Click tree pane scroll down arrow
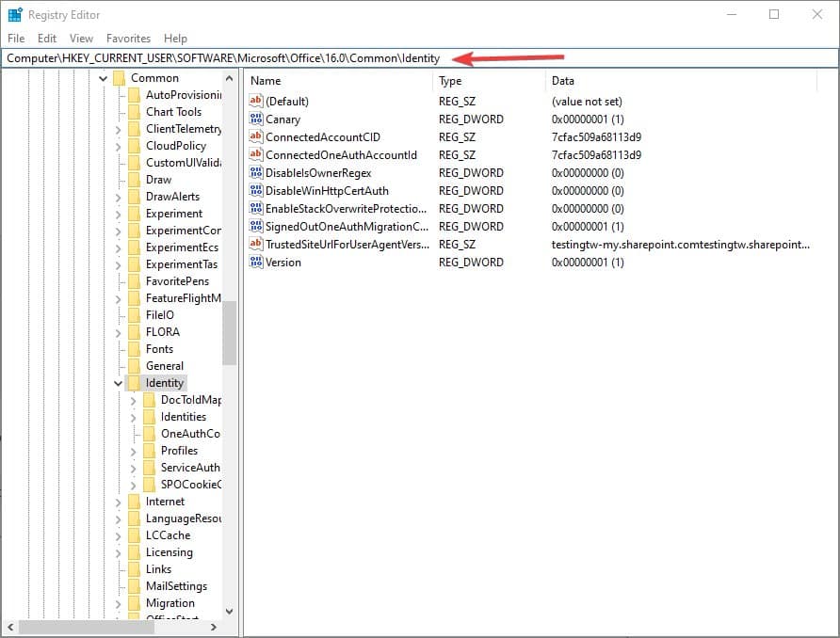This screenshot has width=840, height=638. point(229,612)
